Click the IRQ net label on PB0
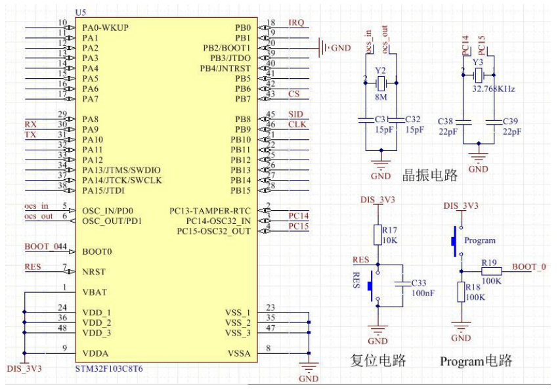Viewport: 560px width, 392px height. (x=297, y=22)
